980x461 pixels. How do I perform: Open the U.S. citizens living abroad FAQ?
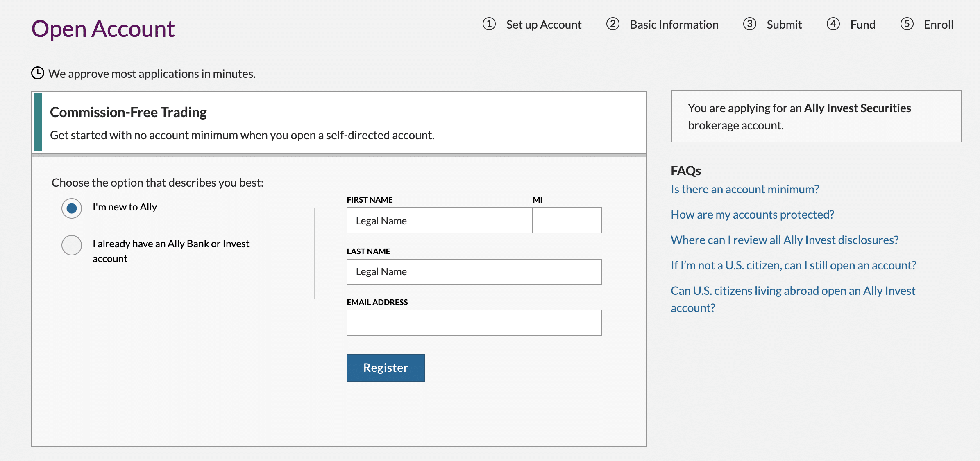tap(793, 299)
